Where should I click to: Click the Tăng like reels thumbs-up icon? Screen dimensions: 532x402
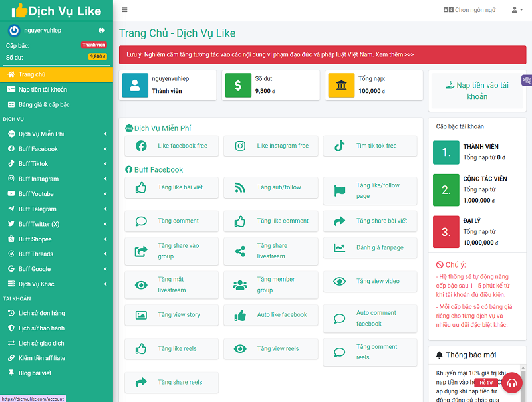[x=141, y=349]
